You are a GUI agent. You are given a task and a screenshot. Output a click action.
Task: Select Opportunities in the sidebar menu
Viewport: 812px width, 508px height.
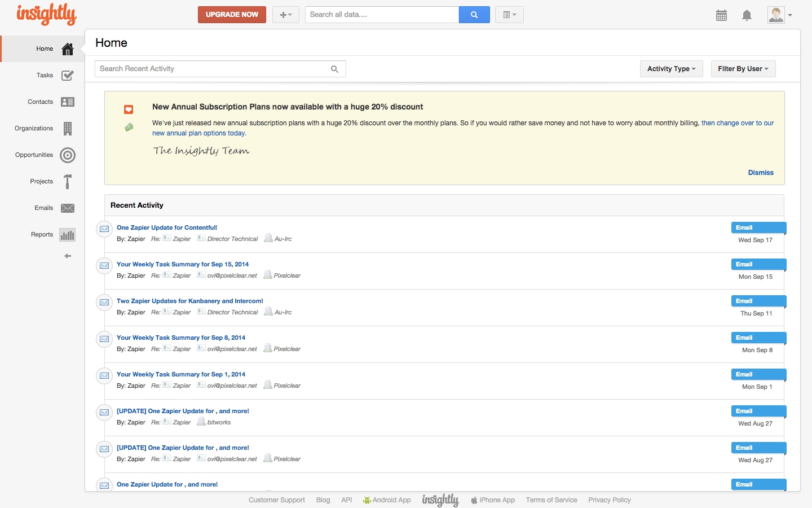(x=34, y=155)
